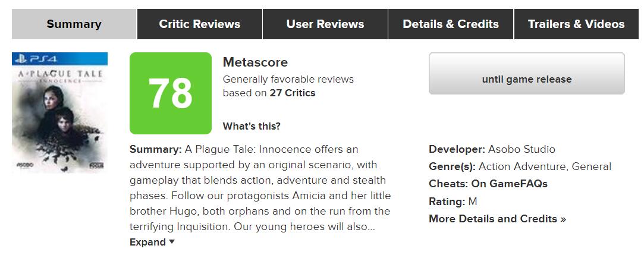
Task: Click the Metascore heading
Action: [x=255, y=62]
